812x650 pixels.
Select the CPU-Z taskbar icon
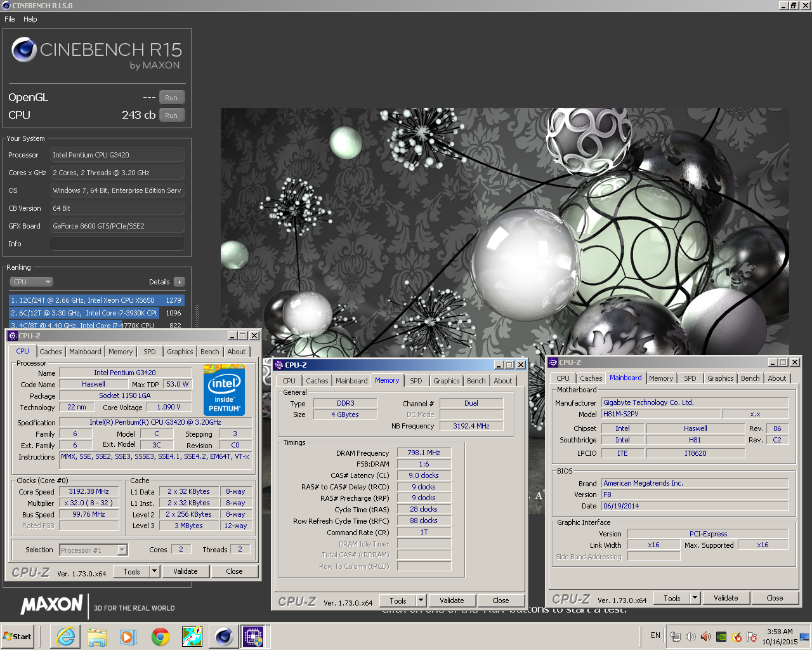254,636
